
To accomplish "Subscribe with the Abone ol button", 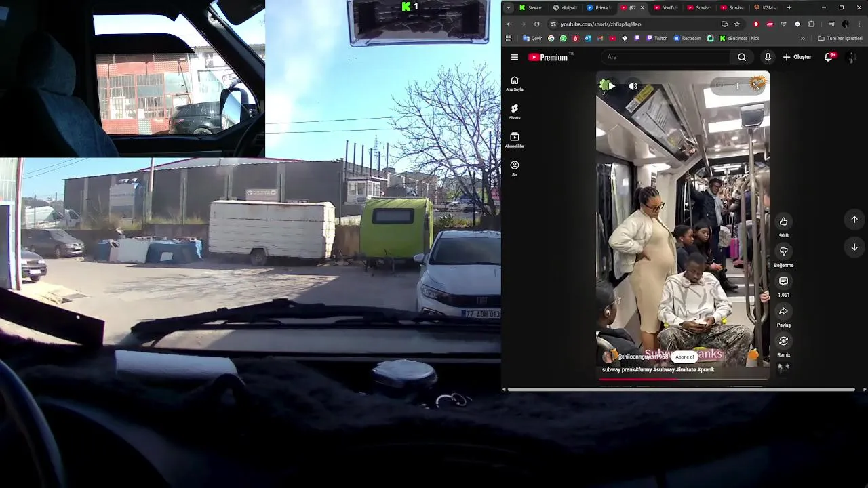I will pos(684,357).
